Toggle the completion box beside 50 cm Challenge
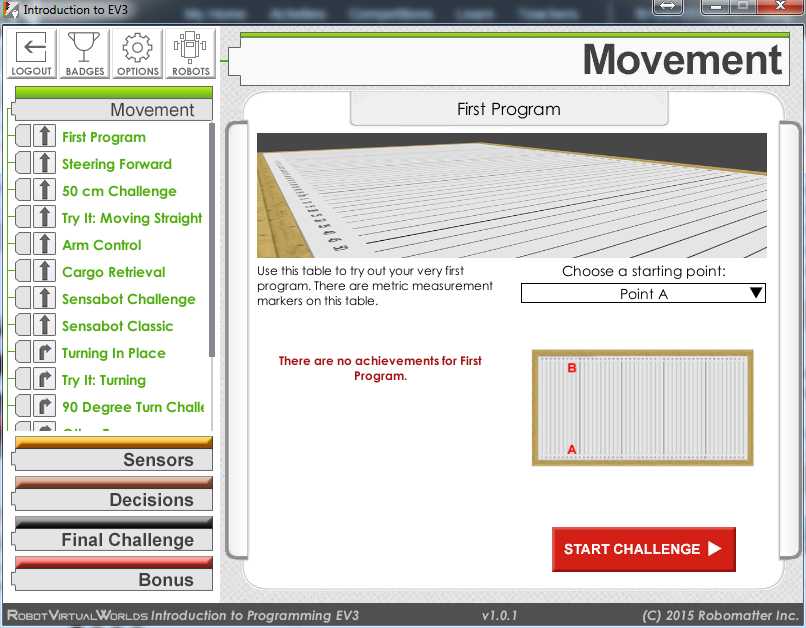806x628 pixels. pos(23,191)
